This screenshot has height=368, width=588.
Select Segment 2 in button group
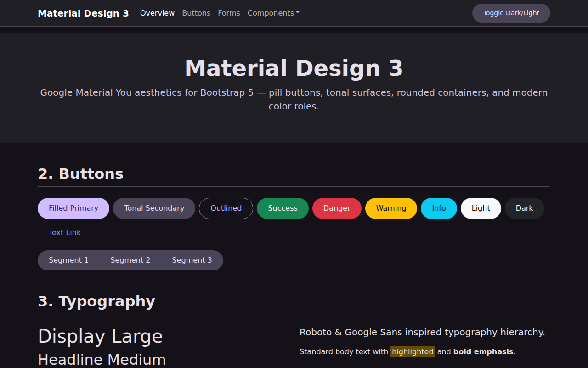130,260
